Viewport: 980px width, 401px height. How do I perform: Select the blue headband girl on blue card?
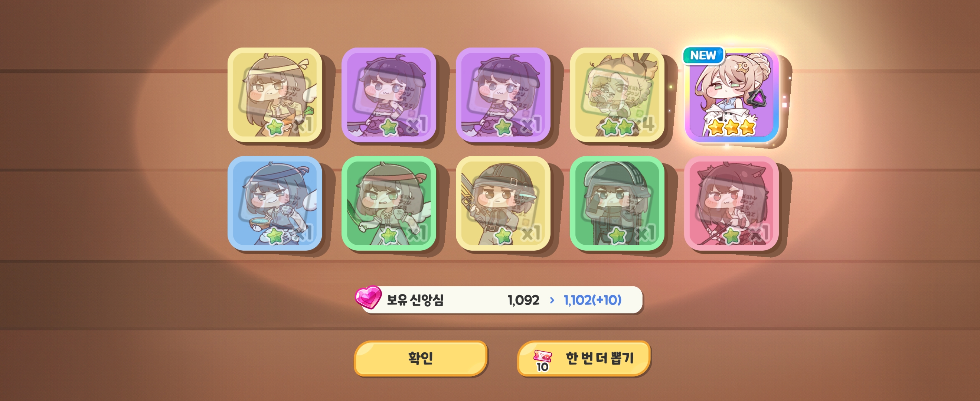click(x=275, y=203)
